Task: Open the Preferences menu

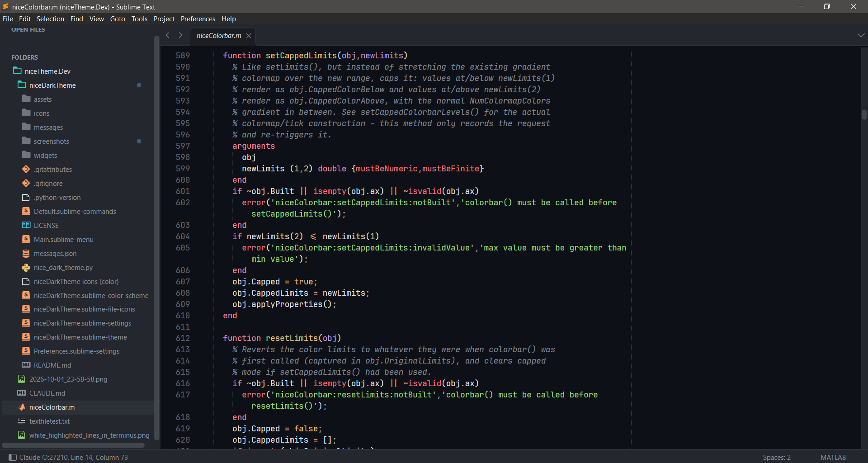Action: pos(198,19)
